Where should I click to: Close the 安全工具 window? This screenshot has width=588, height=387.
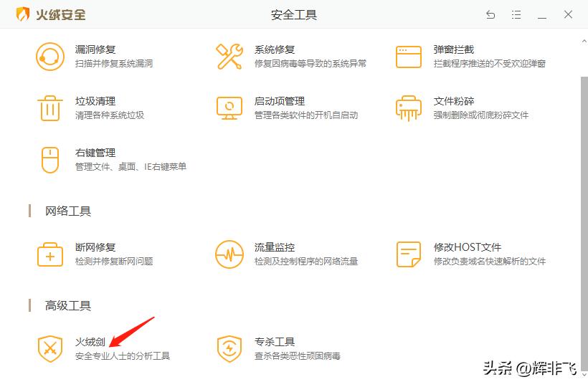(x=568, y=14)
